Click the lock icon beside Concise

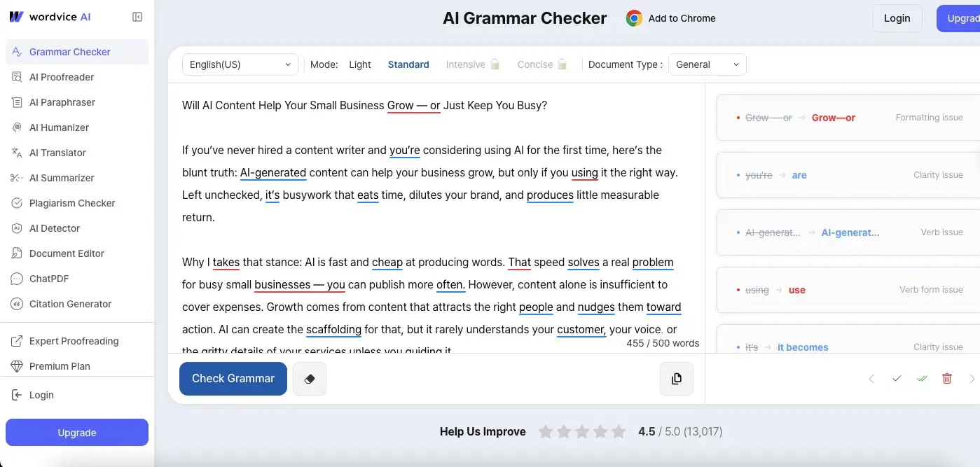[x=562, y=64]
